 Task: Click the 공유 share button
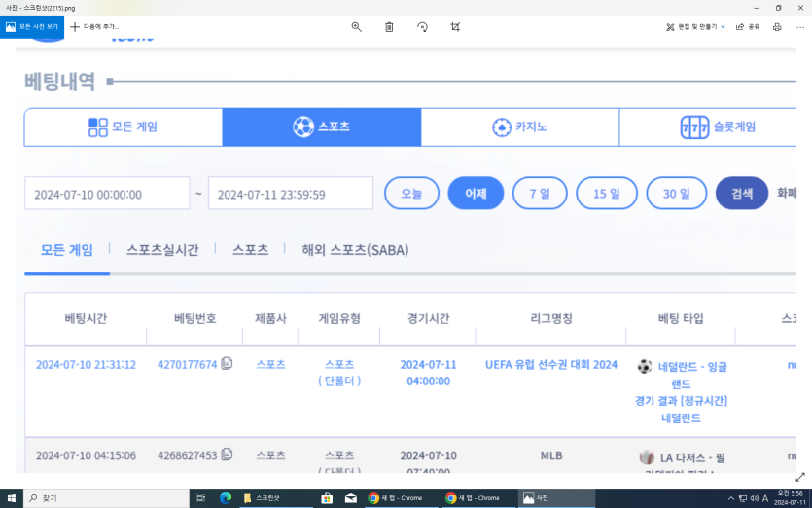click(748, 27)
